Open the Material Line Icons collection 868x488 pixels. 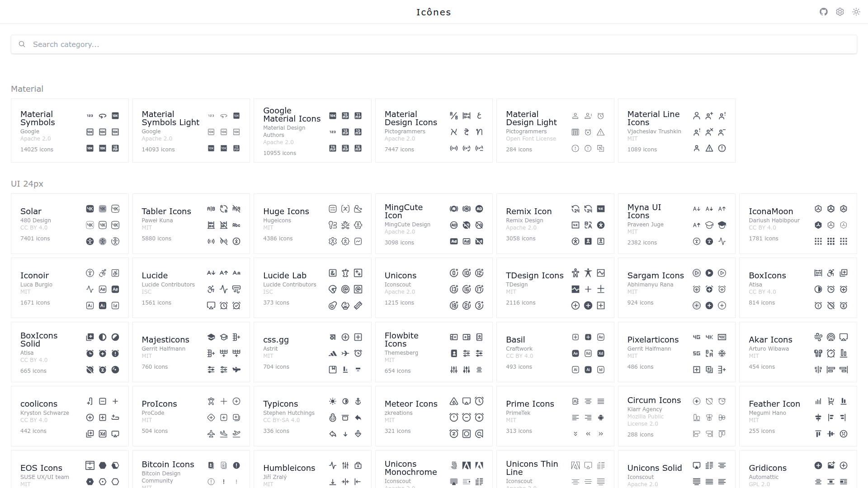pos(677,131)
